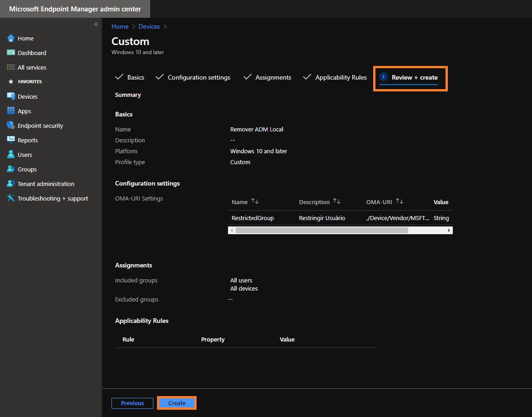Click the All users included group

241,281
